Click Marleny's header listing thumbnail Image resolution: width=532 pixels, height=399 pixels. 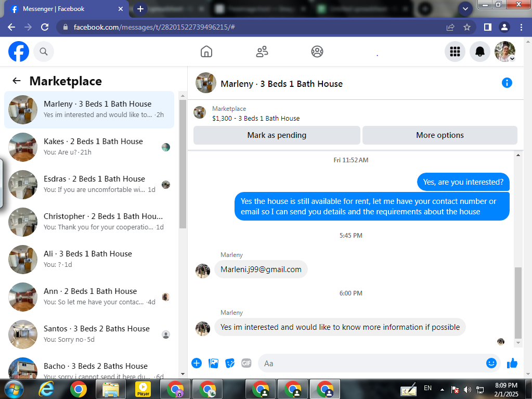205,83
